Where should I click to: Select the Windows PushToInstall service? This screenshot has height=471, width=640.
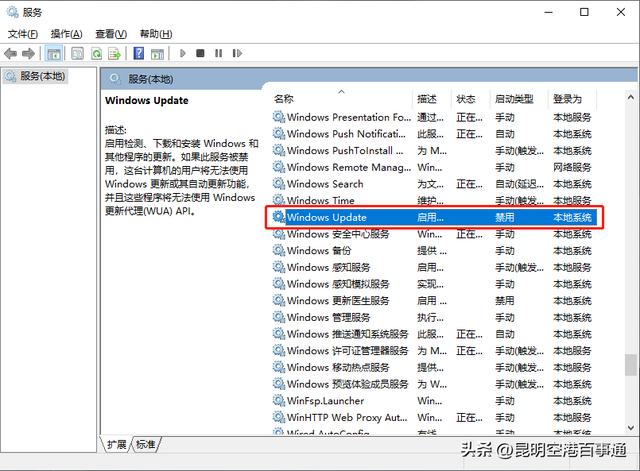[x=345, y=151]
